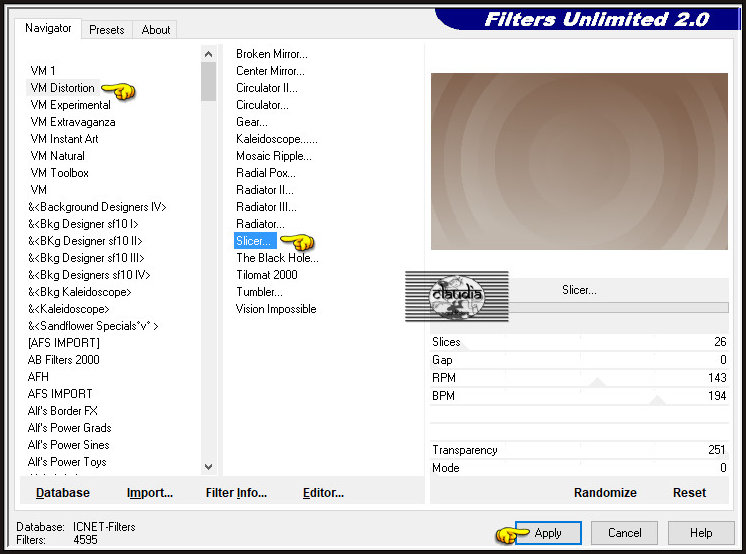Image resolution: width=746 pixels, height=554 pixels.
Task: Select AB Filters 2000 category
Action: click(x=64, y=360)
